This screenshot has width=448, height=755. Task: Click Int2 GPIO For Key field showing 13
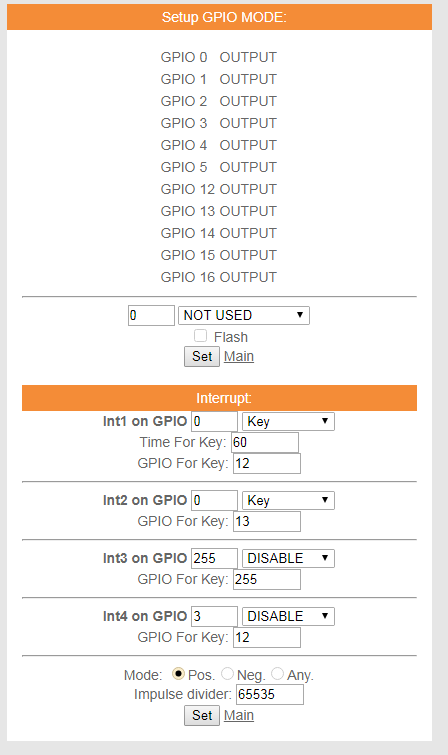click(x=267, y=521)
